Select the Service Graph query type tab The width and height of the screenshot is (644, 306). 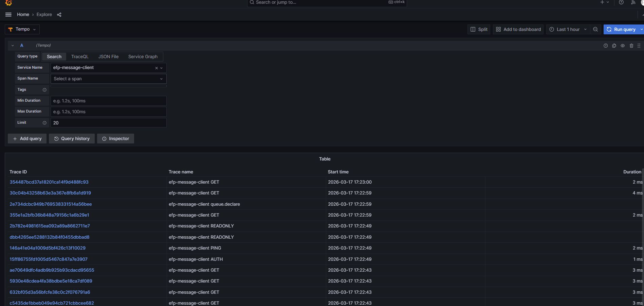point(143,57)
